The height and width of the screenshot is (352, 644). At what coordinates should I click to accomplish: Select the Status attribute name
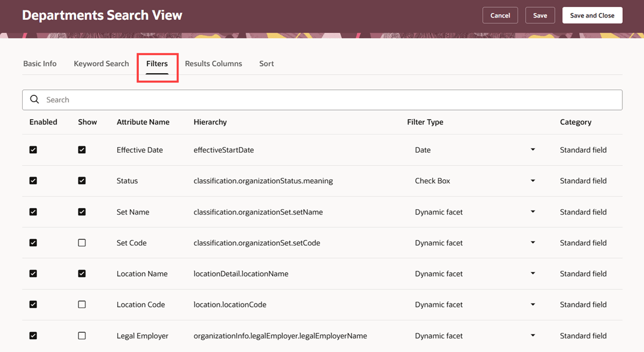tap(127, 181)
